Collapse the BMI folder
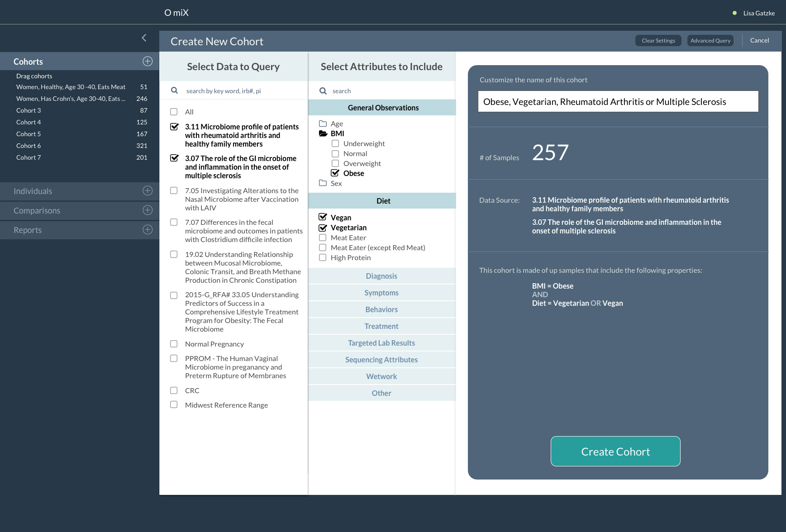This screenshot has height=532, width=786. tap(323, 133)
